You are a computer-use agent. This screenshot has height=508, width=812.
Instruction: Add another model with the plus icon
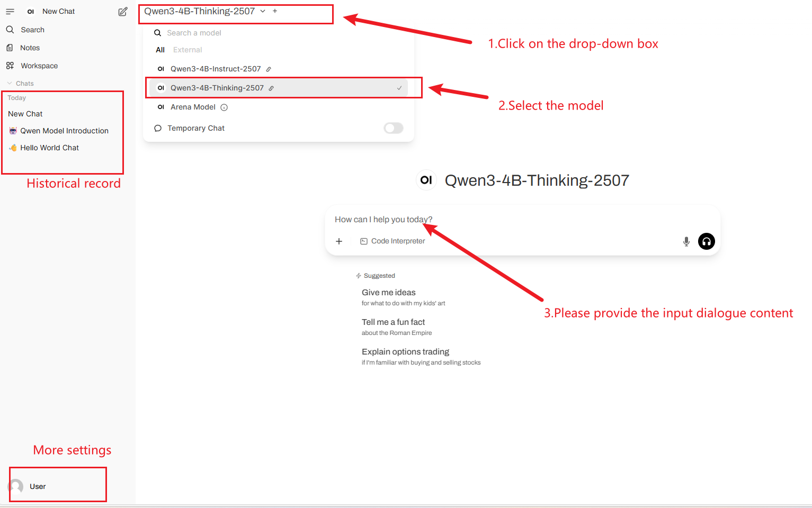[x=275, y=11]
